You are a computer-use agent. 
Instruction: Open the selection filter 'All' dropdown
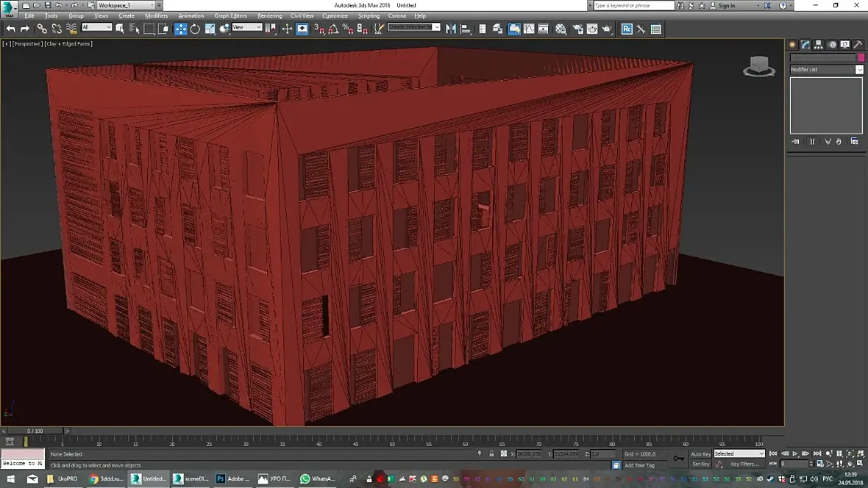tap(96, 27)
